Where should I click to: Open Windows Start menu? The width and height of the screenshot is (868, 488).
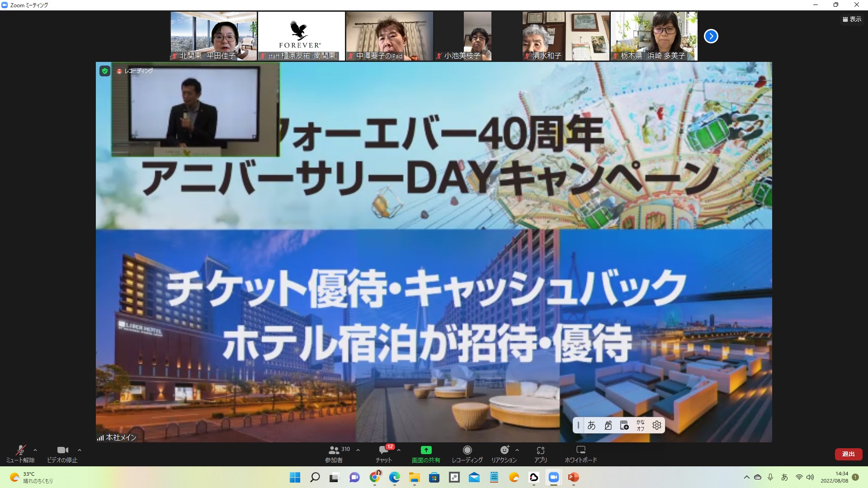coord(295,477)
